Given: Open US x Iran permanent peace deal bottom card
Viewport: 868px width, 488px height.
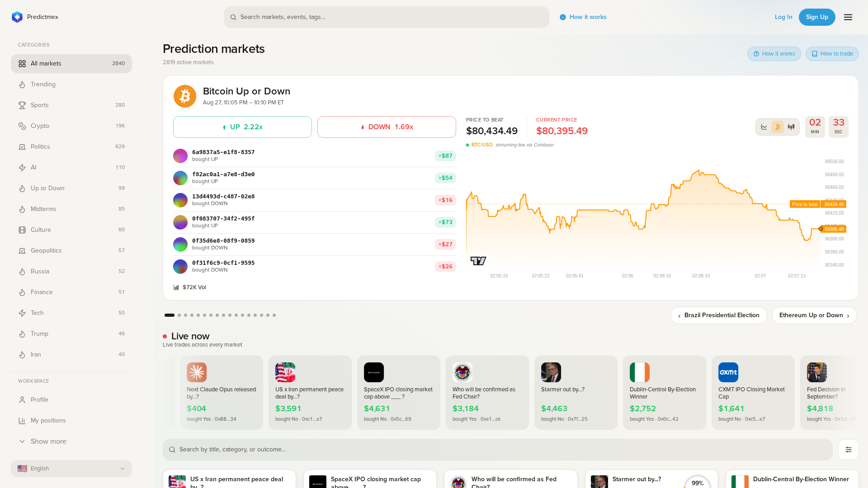Looking at the screenshot, I should 229,479.
